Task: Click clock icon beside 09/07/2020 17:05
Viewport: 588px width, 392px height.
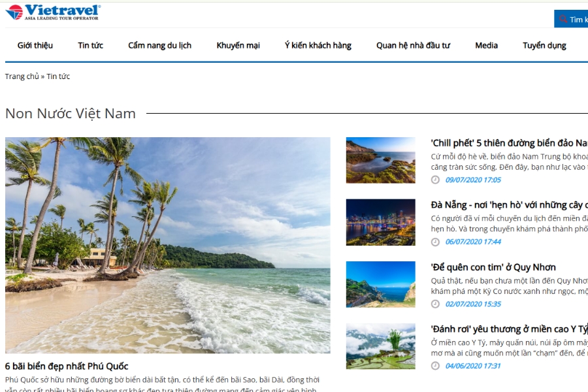Action: click(435, 180)
